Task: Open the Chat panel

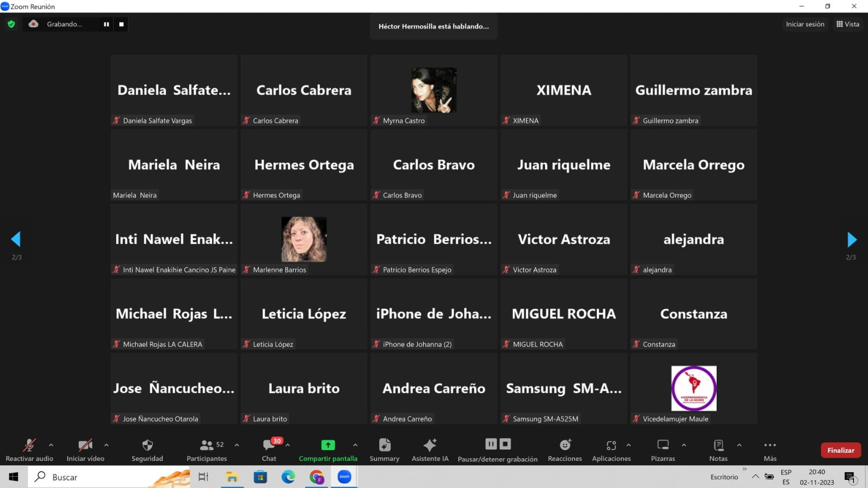Action: (x=269, y=450)
